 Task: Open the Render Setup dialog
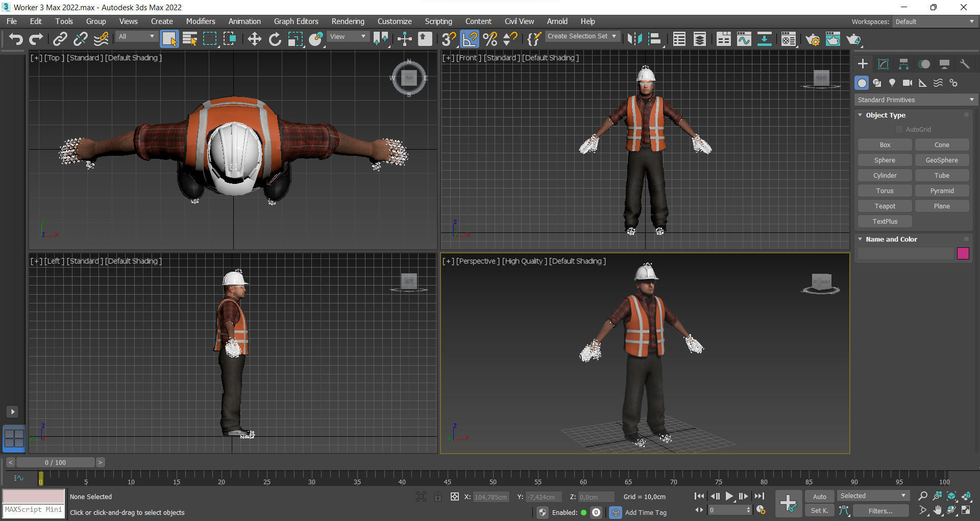click(813, 39)
